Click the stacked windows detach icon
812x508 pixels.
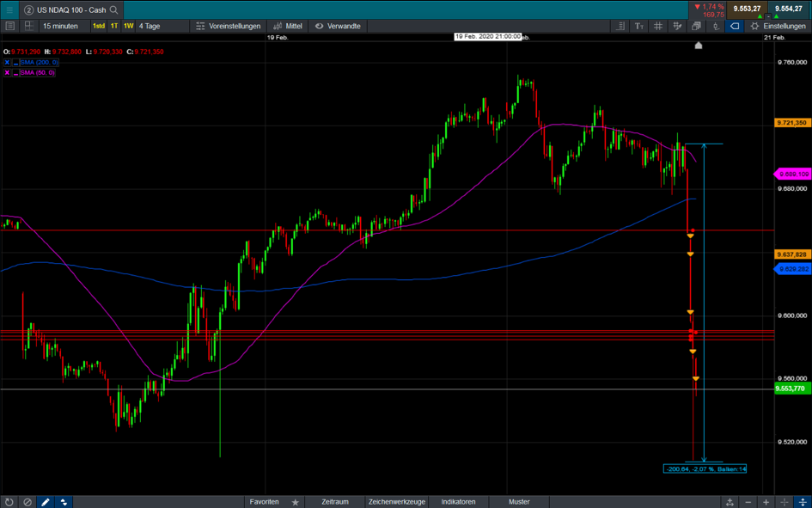click(697, 26)
